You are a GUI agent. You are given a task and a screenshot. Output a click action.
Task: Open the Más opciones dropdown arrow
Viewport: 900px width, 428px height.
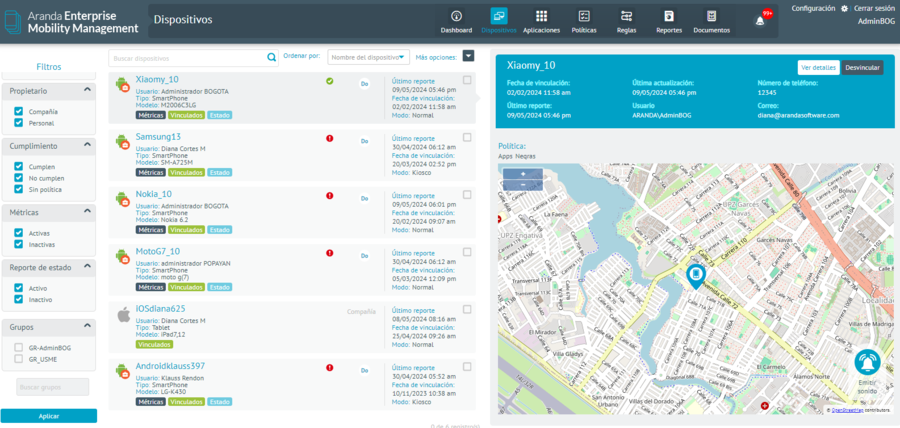(469, 56)
